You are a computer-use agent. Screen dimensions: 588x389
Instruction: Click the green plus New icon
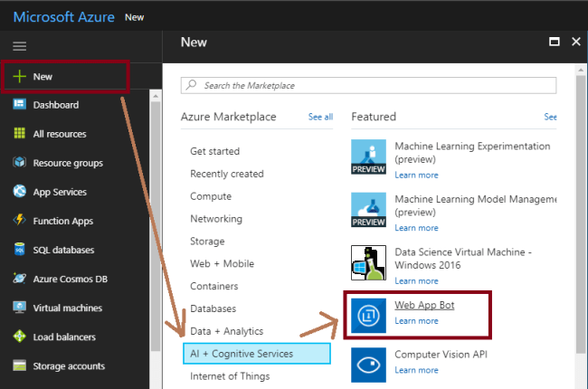click(x=19, y=77)
